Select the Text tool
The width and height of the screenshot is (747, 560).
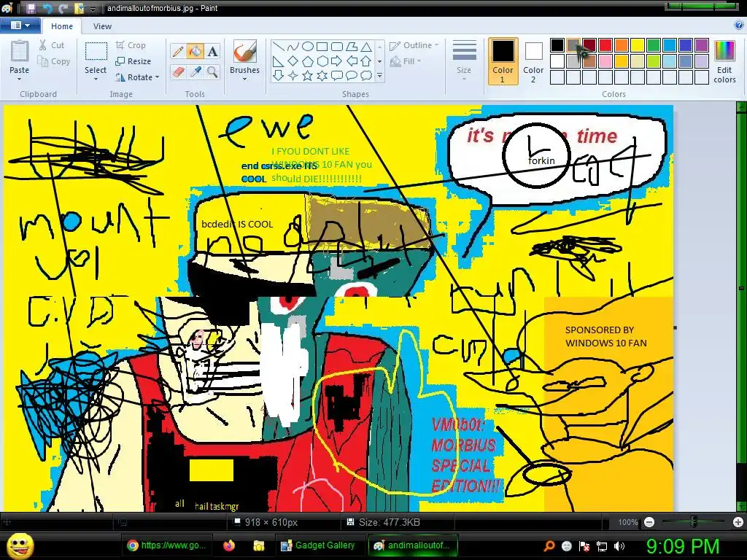tap(212, 51)
